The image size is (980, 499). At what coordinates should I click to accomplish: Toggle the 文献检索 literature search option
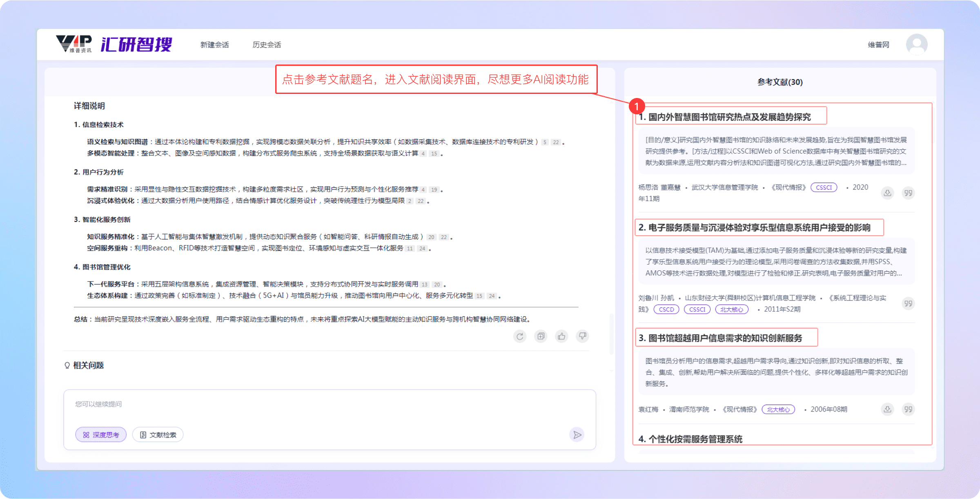click(x=158, y=435)
